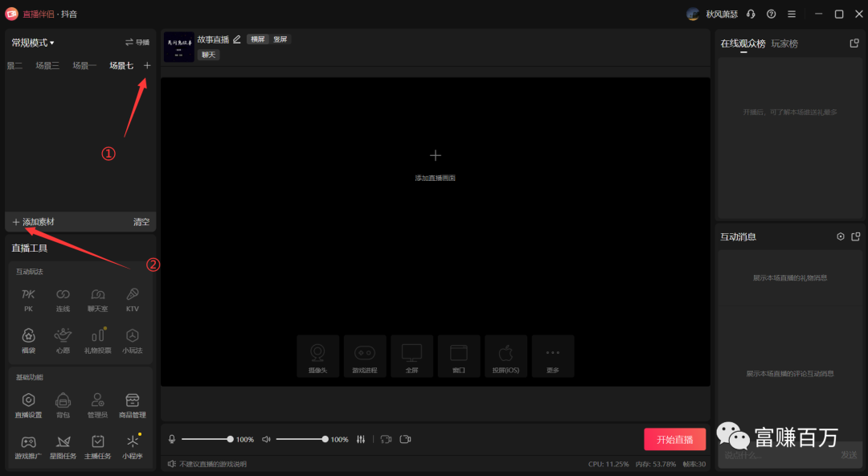Click 添加素材 to add material
The height and width of the screenshot is (476, 868).
34,222
